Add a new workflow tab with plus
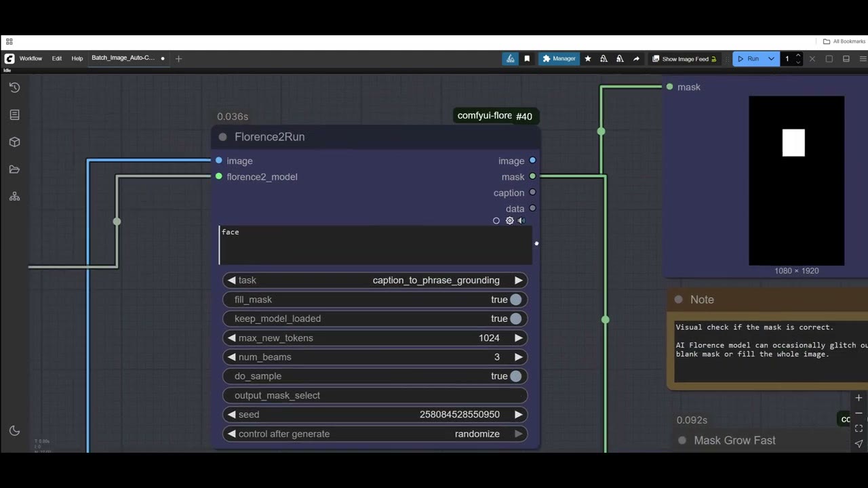Image resolution: width=868 pixels, height=488 pixels. point(178,59)
